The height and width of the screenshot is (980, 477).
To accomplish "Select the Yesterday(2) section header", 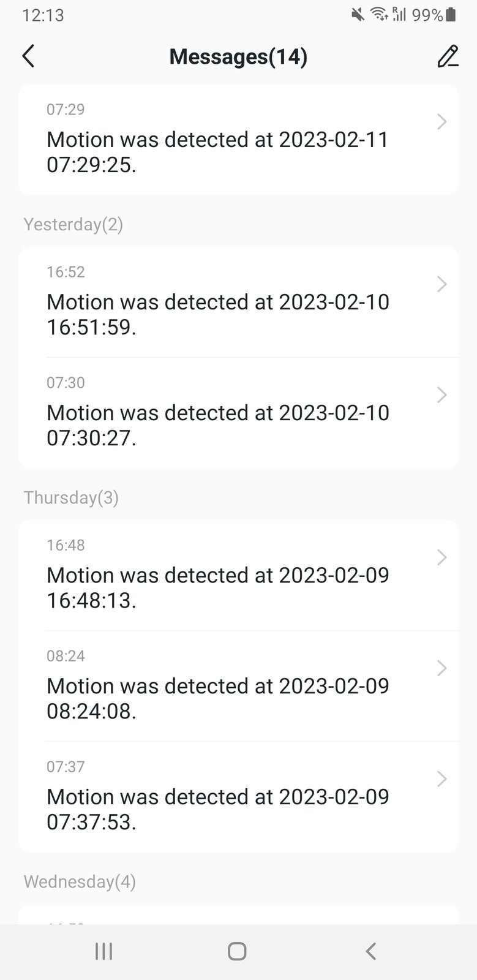I will pyautogui.click(x=73, y=225).
